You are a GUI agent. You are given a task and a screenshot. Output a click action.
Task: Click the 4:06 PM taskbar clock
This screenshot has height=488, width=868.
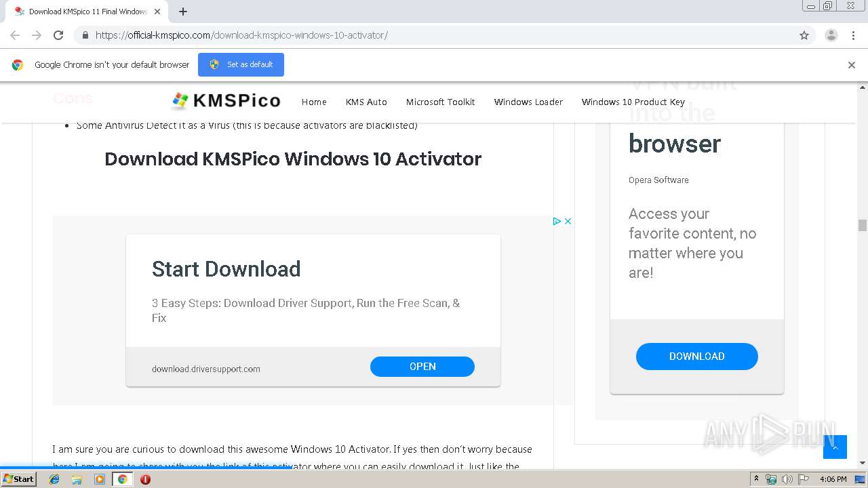coord(833,479)
